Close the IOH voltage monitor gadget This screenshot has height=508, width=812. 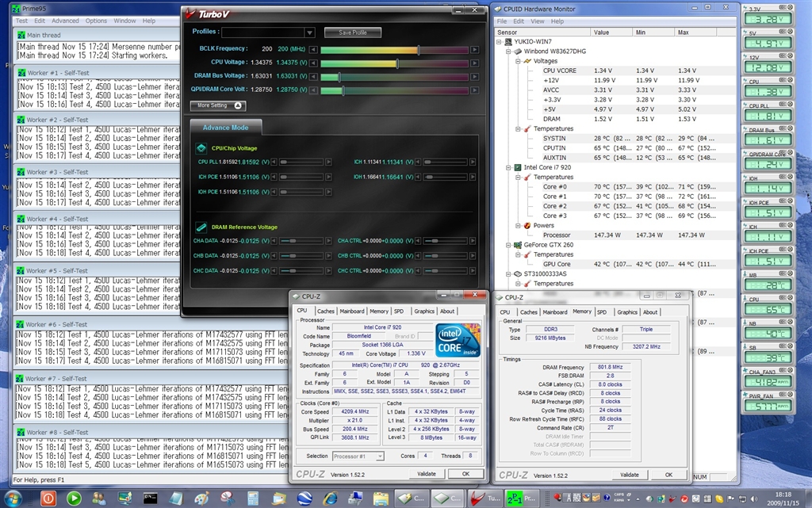point(791,177)
